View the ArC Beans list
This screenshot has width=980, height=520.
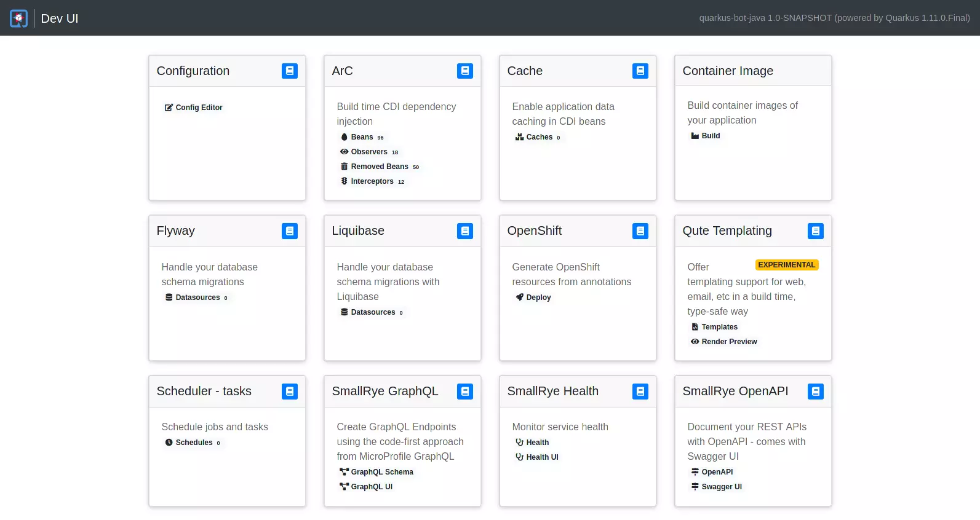tap(362, 137)
